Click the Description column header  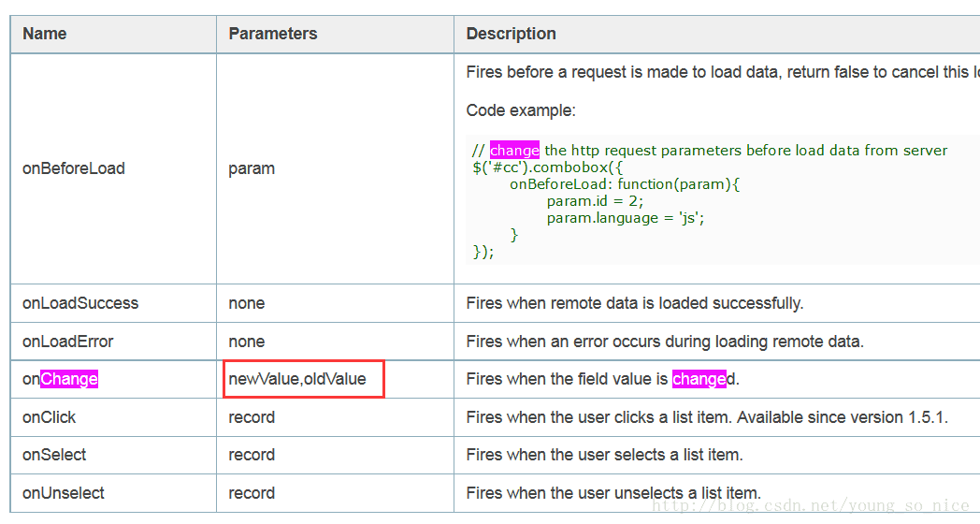coord(511,34)
